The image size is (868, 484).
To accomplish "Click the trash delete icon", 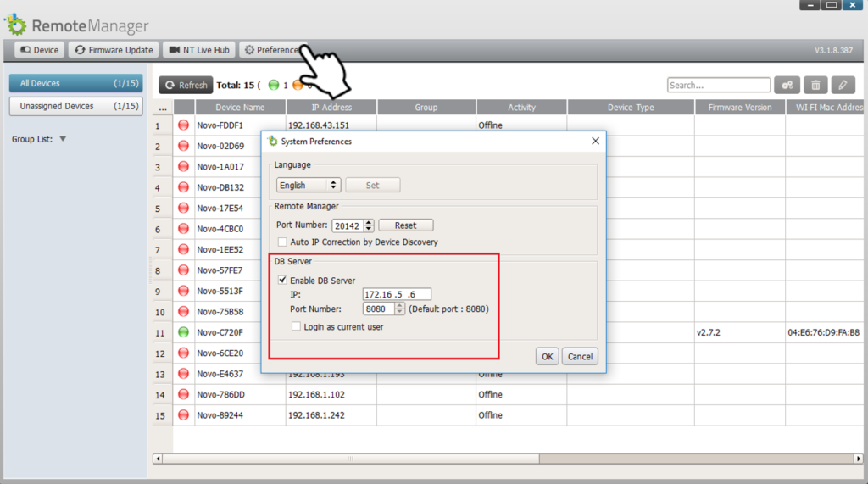I will (815, 86).
